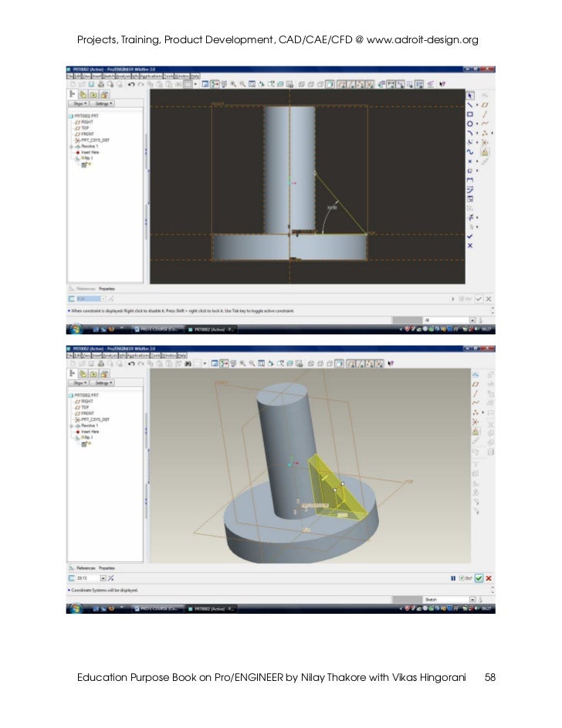Click the Pause button in rib preview dashboard
Viewport: 562px width, 728px height.
coord(453,578)
